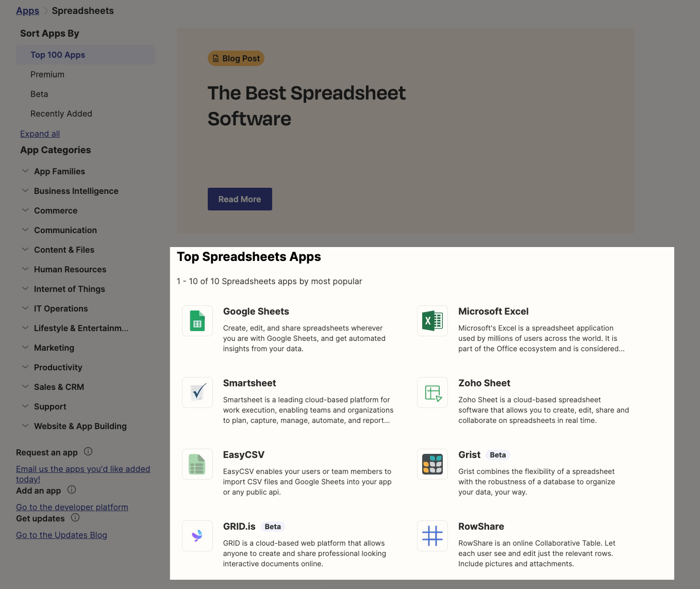Viewport: 700px width, 589px height.
Task: Open the Microsoft Excel title
Action: point(493,312)
